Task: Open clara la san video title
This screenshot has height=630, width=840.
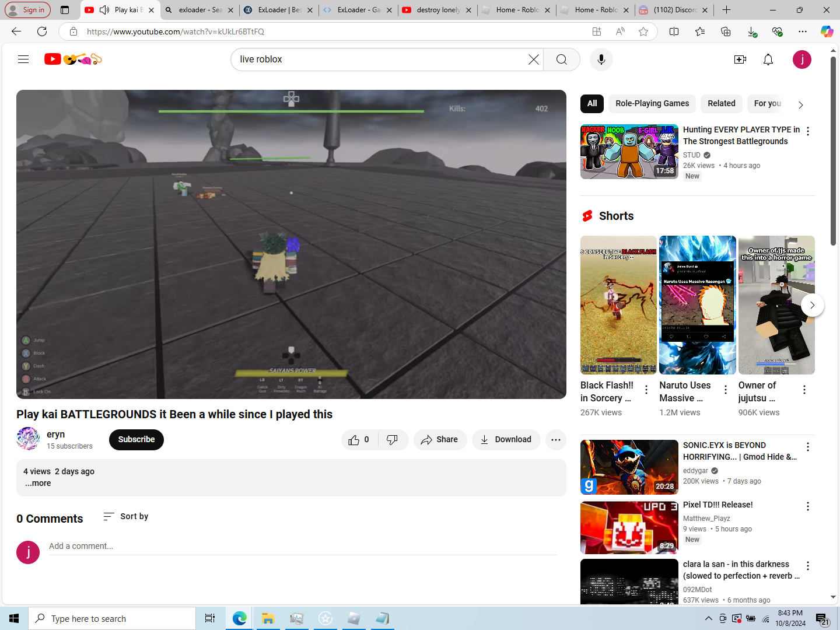Action: click(x=741, y=570)
